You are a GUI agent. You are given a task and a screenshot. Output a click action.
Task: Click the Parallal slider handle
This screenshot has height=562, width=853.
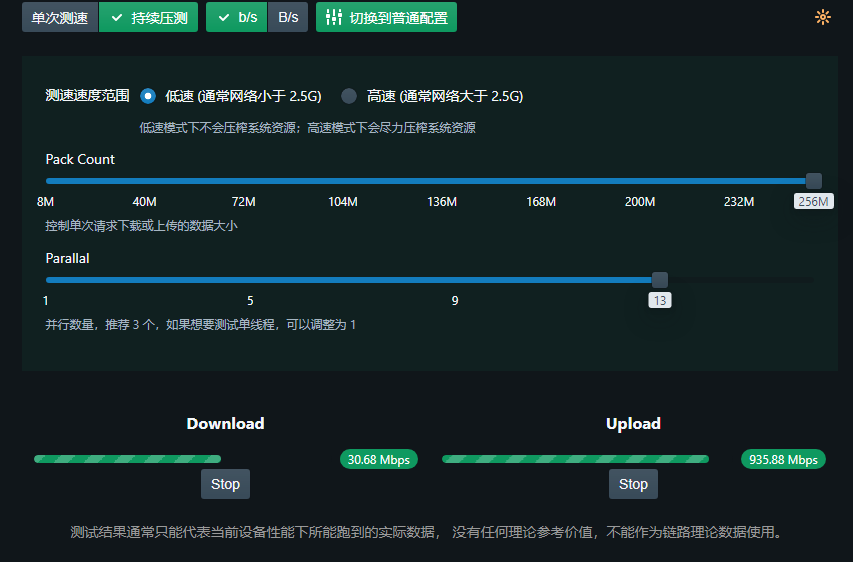click(660, 280)
